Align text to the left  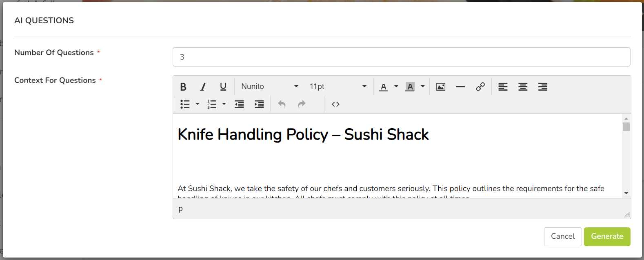[x=503, y=87]
